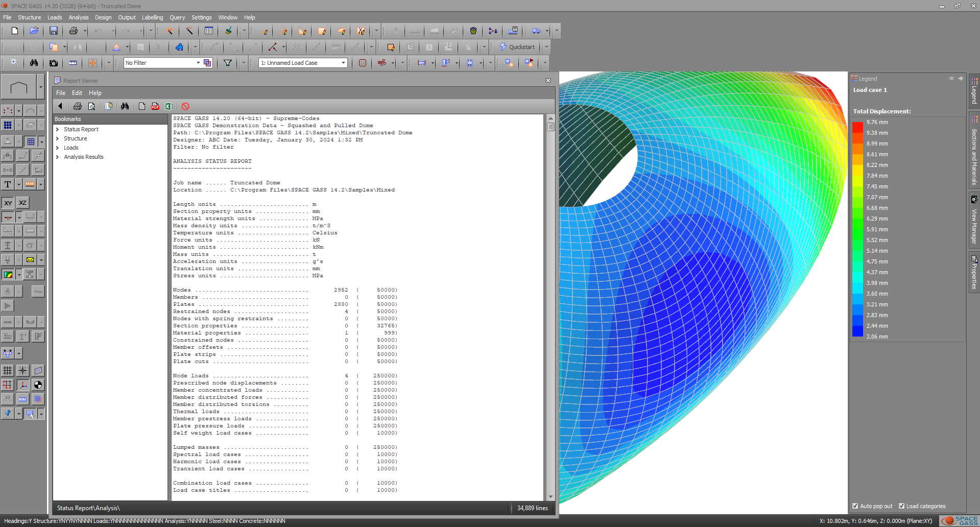Pin the Legend panel
980x527 pixels.
951,79
